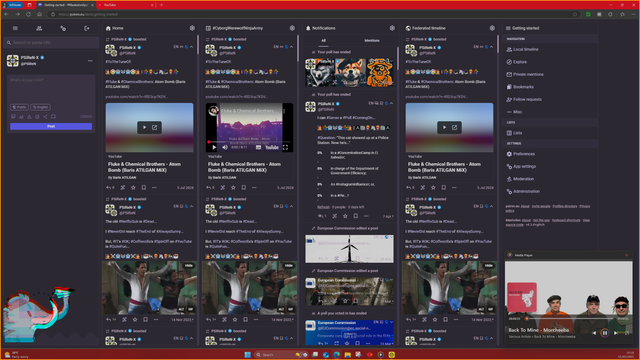640x360 pixels.
Task: Favourite the Atom Bomb post in Home column
Action: [133, 188]
